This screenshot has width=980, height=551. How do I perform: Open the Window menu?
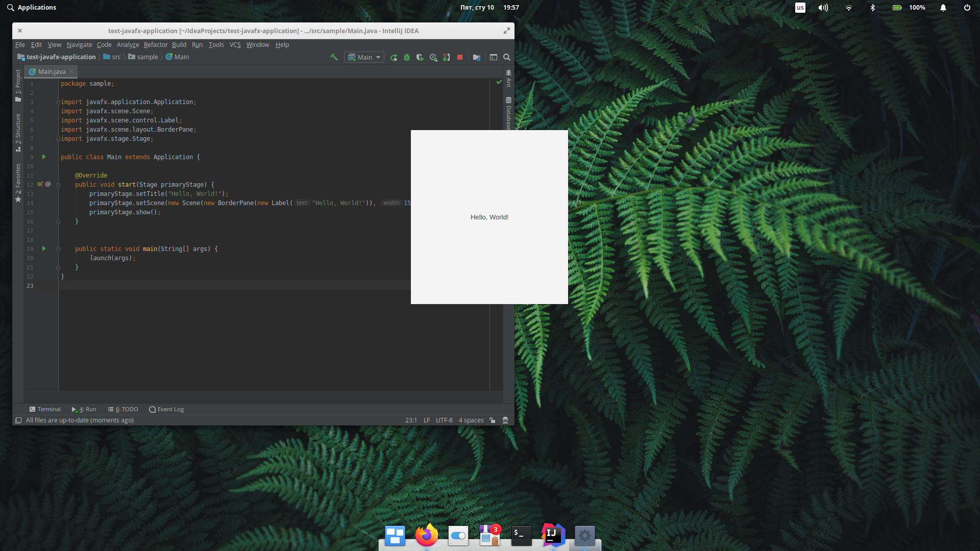pyautogui.click(x=258, y=45)
